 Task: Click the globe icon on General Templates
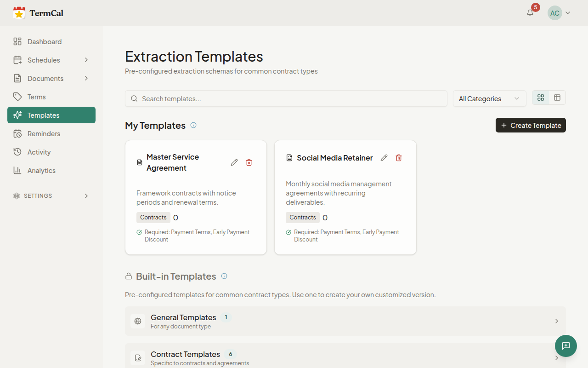tap(138, 321)
